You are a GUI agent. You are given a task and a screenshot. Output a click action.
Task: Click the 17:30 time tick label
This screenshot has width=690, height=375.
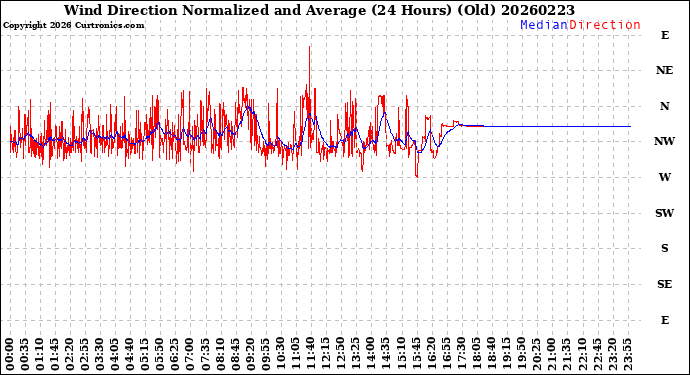pos(462,355)
